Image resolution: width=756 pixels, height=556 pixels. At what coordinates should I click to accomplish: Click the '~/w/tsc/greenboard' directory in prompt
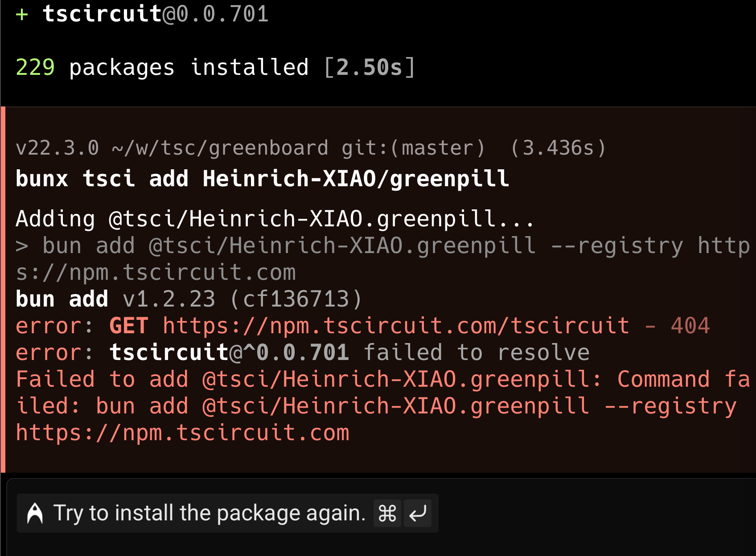coord(220,148)
